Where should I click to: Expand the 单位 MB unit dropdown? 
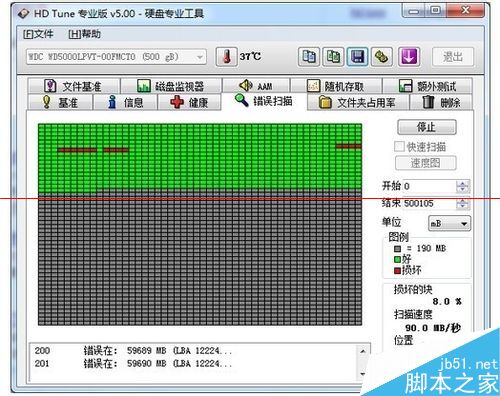coord(450,223)
